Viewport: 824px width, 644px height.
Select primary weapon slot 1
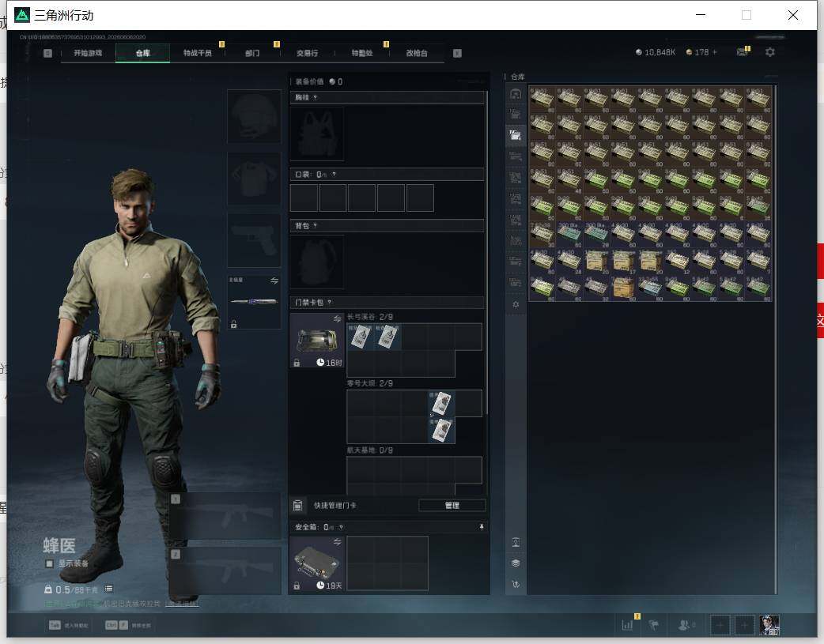[225, 516]
